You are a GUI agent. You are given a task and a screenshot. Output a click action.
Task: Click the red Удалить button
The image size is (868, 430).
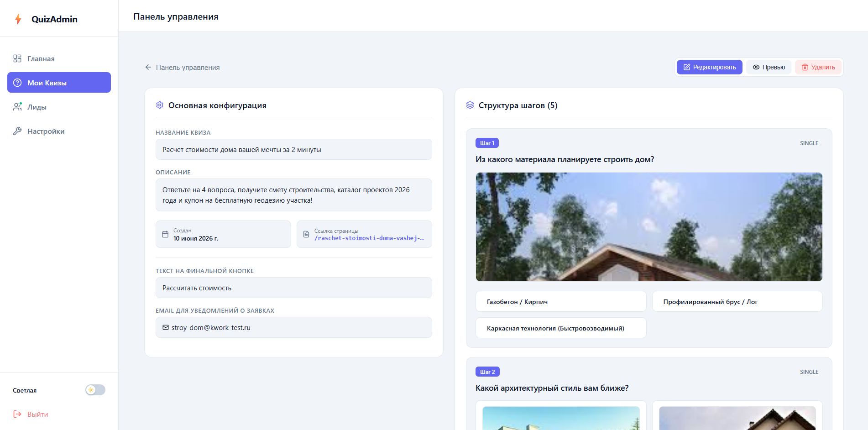click(x=818, y=67)
